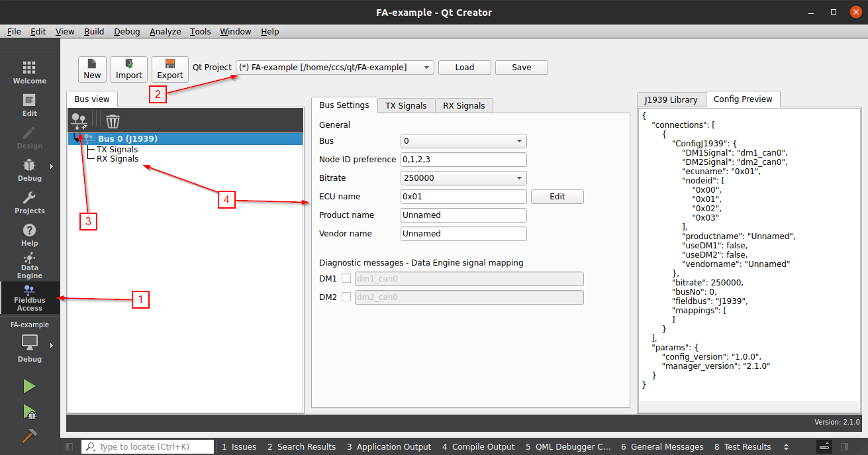868x455 pixels.
Task: Open the Qt Project dropdown
Action: (335, 68)
